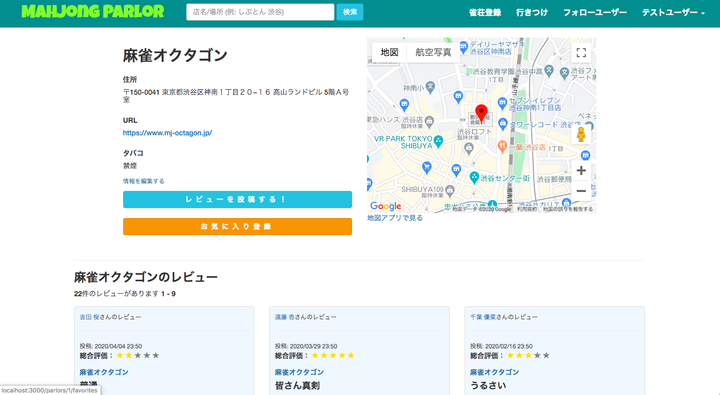Click the VR PARK TOKYO SHIBUYA marker

click(x=439, y=141)
